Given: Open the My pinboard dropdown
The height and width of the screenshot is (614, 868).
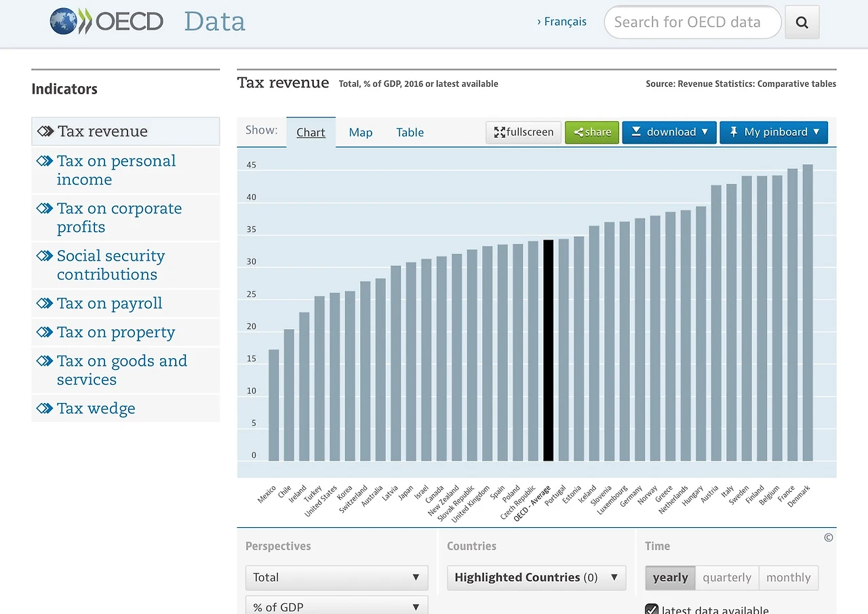Looking at the screenshot, I should tap(774, 132).
